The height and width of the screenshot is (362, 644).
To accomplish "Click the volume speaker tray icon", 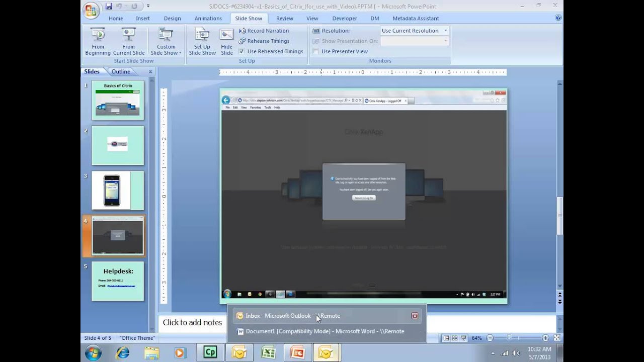I will click(x=516, y=353).
